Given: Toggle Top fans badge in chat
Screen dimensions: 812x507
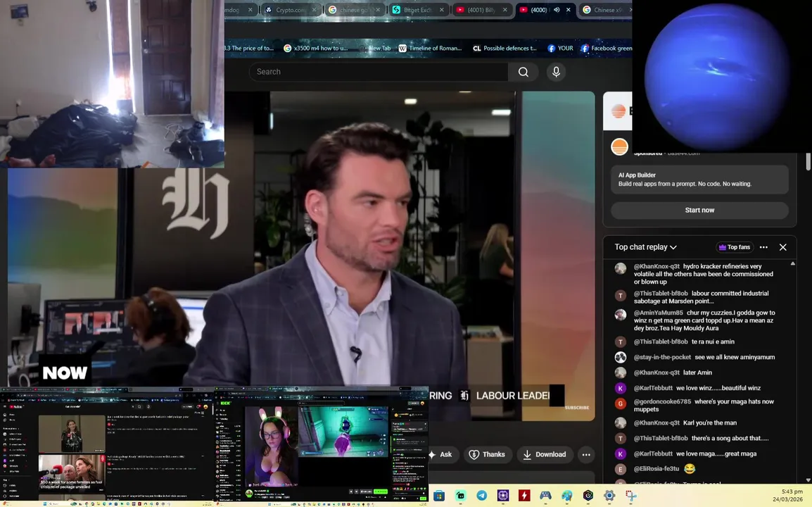Looking at the screenshot, I should pyautogui.click(x=735, y=247).
